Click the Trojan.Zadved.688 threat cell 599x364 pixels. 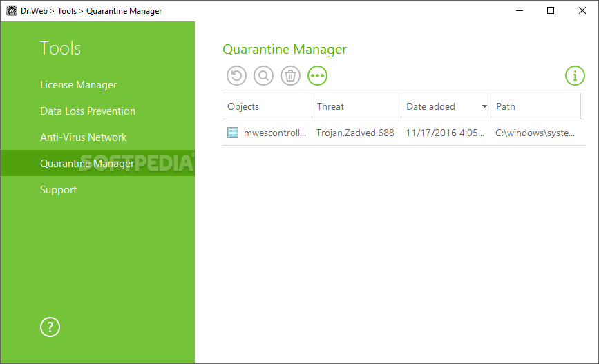coord(355,133)
